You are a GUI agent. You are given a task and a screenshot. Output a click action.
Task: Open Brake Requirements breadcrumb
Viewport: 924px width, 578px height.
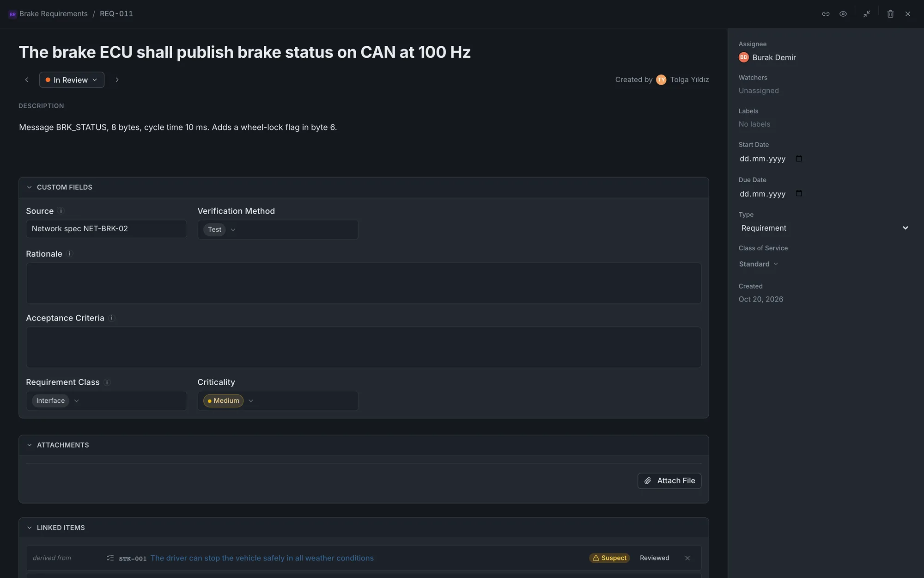(x=54, y=14)
